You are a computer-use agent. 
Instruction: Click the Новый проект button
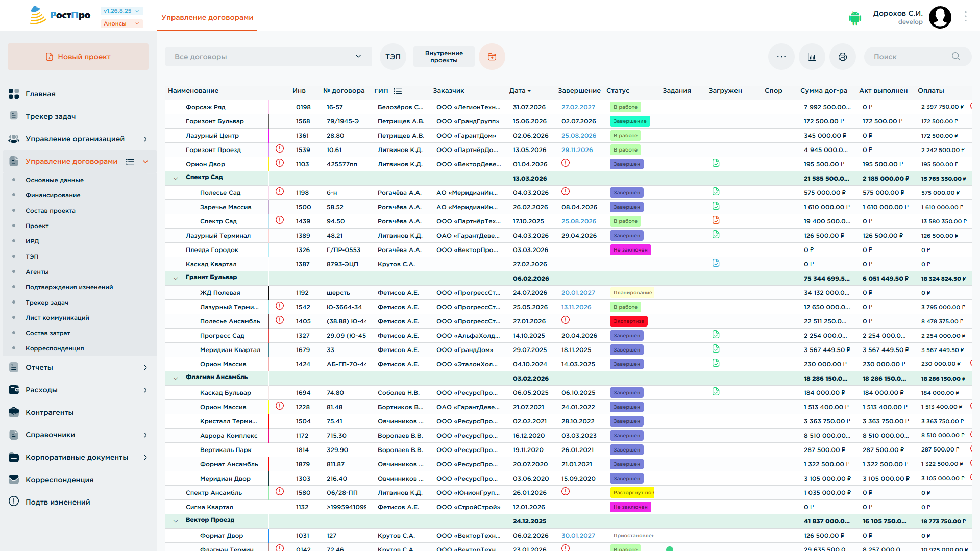coord(78,57)
